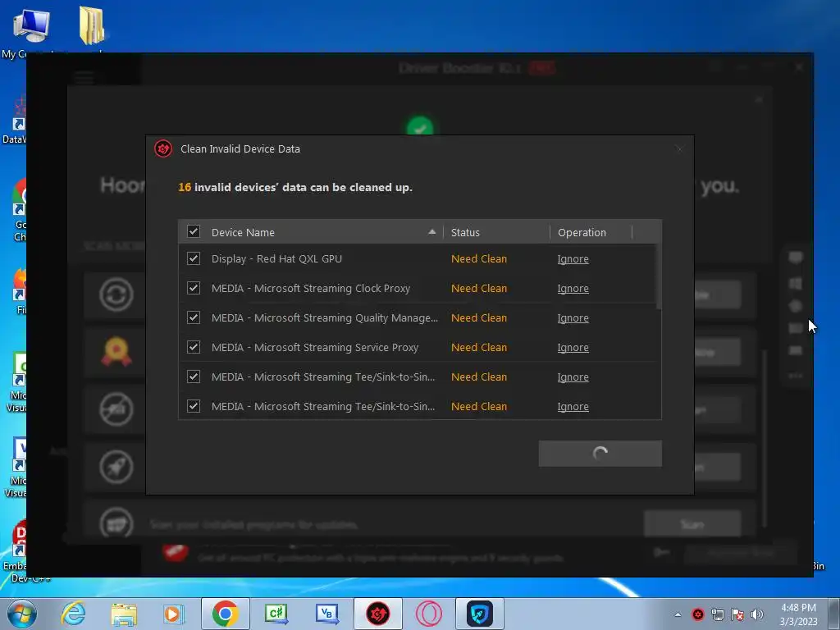Open the Opera browser from the taskbar
This screenshot has width=840, height=630.
(428, 614)
